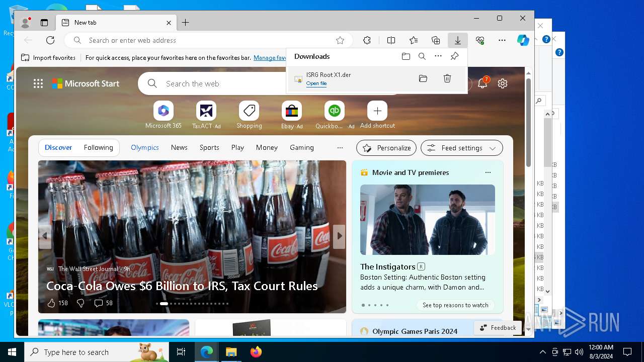
Task: Refresh the page
Action: 50,40
